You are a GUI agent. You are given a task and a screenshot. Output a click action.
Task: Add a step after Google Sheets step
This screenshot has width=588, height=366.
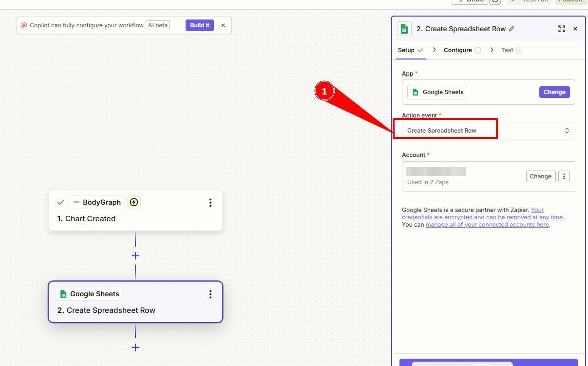[x=135, y=347]
